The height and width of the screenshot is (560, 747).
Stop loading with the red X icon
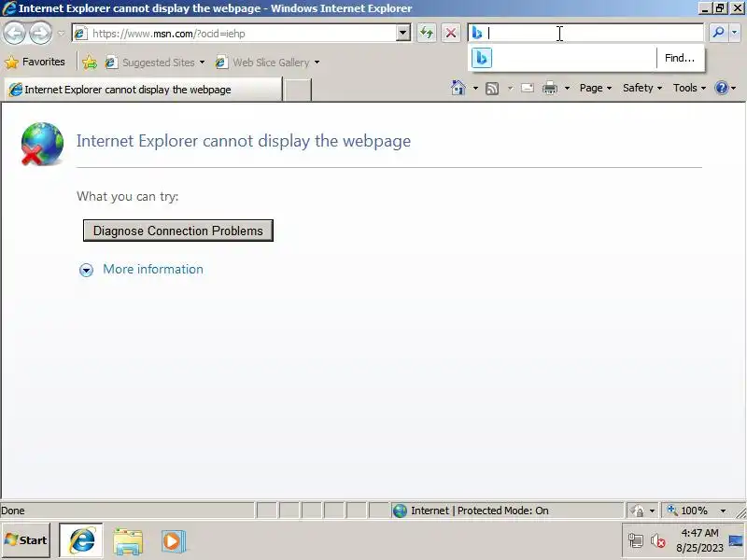(451, 33)
